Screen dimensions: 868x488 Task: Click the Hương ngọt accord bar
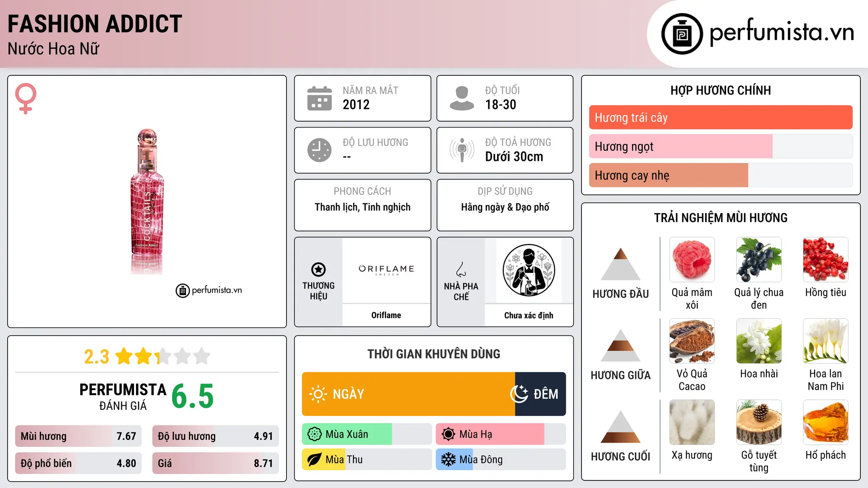pos(721,146)
